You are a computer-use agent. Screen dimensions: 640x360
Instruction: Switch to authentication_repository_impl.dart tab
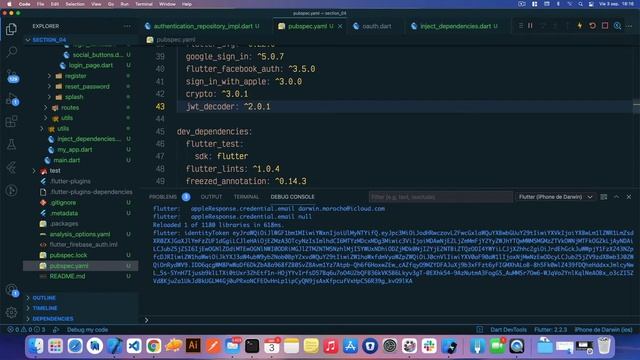coord(203,26)
